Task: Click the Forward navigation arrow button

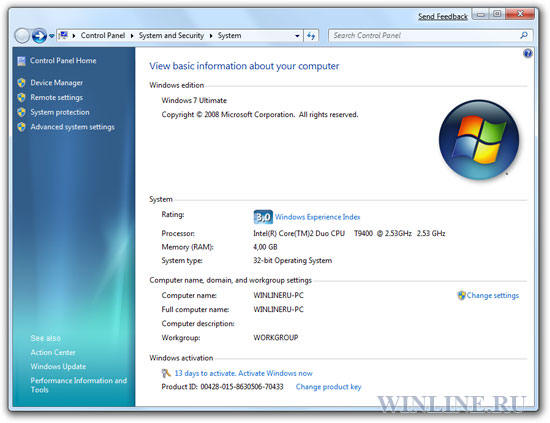Action: pyautogui.click(x=39, y=36)
